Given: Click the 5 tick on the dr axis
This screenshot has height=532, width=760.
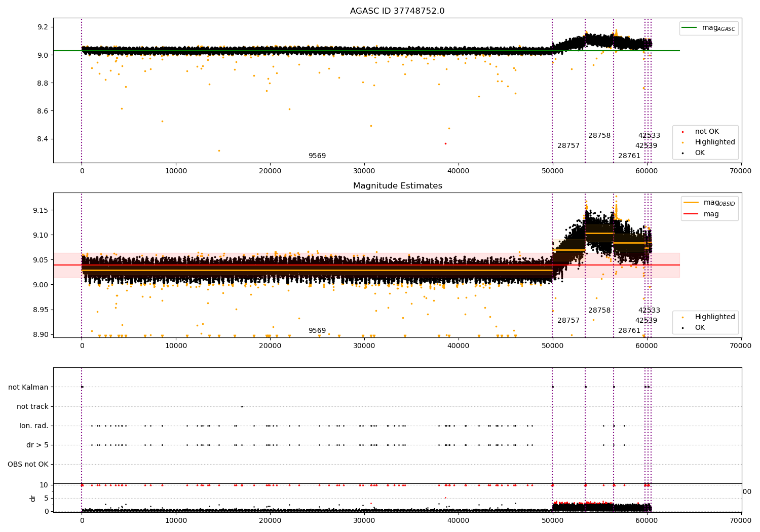Looking at the screenshot, I should pos(47,499).
